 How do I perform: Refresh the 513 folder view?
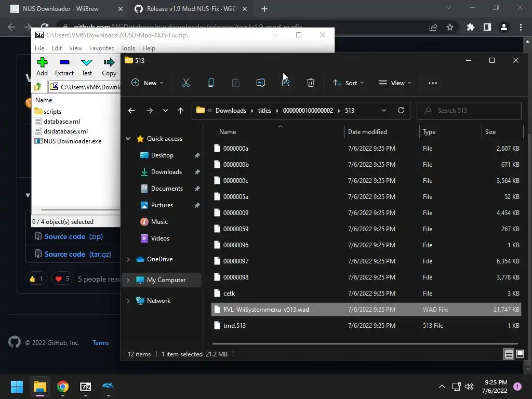(x=401, y=110)
